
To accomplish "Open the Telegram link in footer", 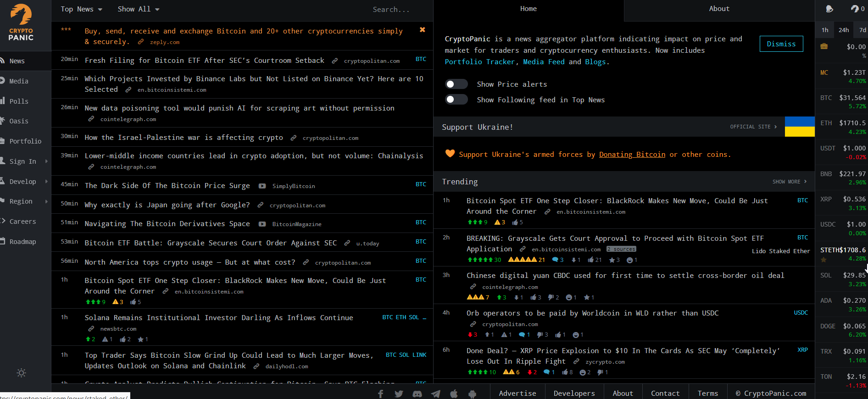I will click(x=435, y=393).
